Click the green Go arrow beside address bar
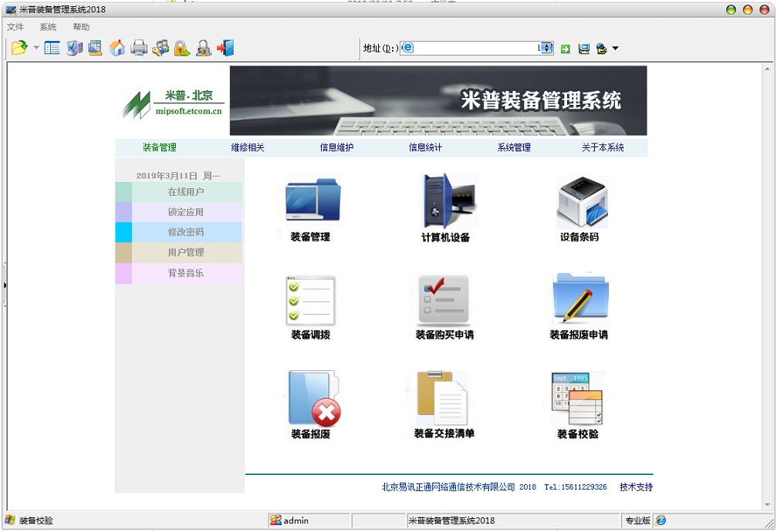Viewport: 777px width, 532px height. point(566,49)
